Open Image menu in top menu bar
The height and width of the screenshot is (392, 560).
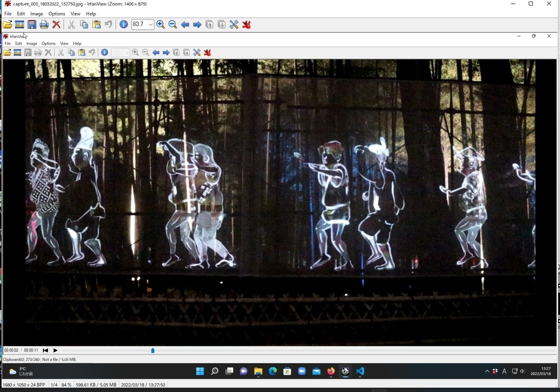click(37, 14)
